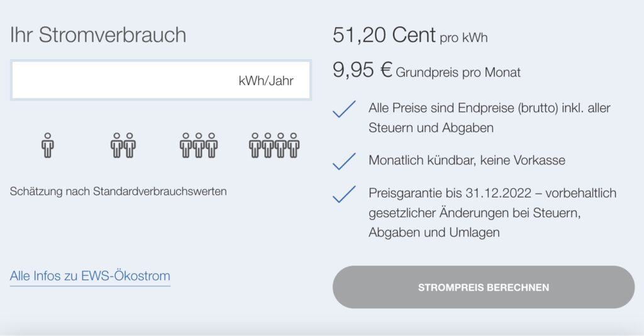Click the kWh/Jahr unit label

pyautogui.click(x=266, y=81)
